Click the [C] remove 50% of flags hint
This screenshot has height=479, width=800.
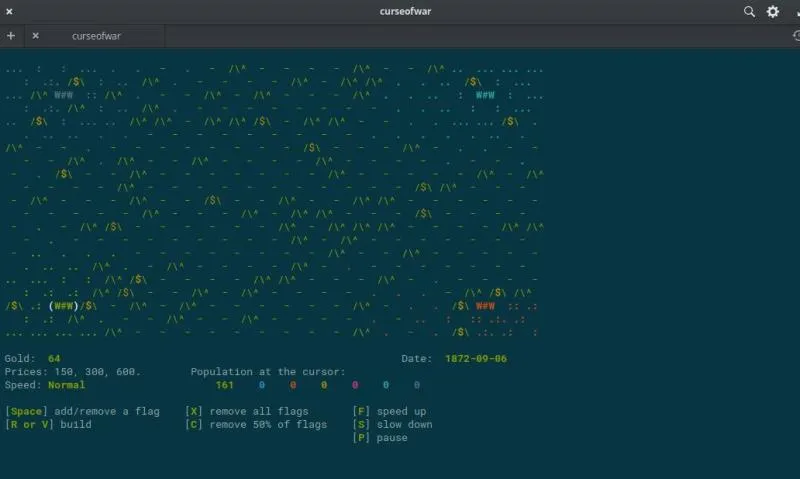(256, 424)
